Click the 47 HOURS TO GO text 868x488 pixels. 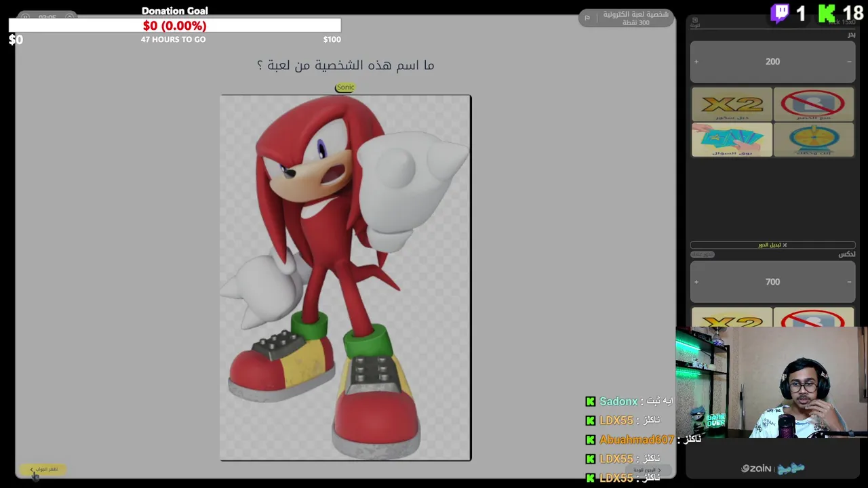coord(173,39)
